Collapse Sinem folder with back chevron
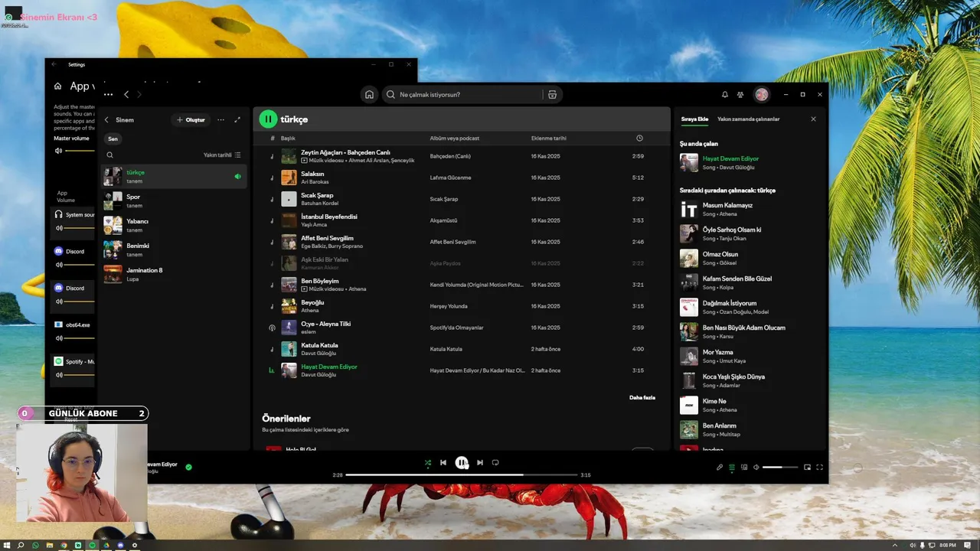This screenshot has width=980, height=551. coord(106,120)
